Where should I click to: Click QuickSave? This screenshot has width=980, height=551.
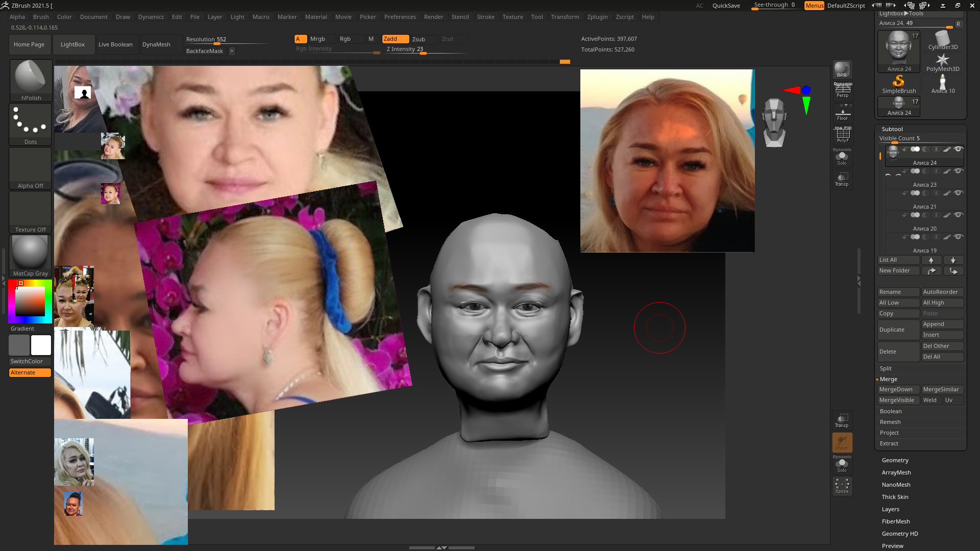tap(726, 6)
